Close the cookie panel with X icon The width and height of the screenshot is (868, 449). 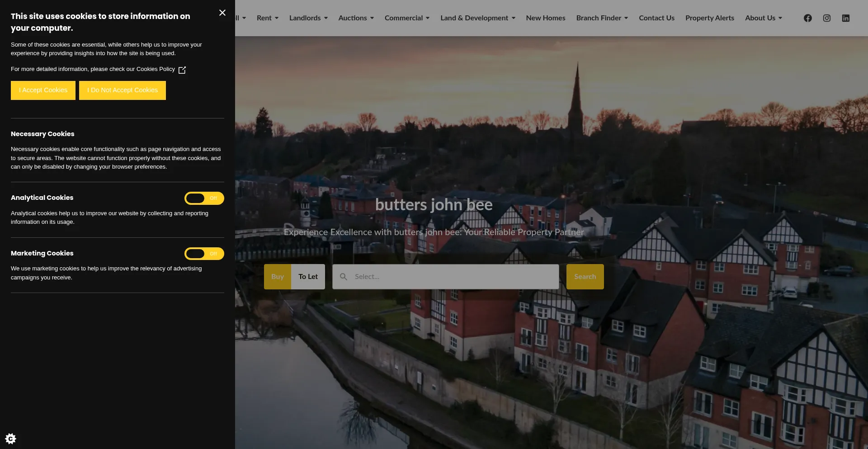tap(222, 13)
